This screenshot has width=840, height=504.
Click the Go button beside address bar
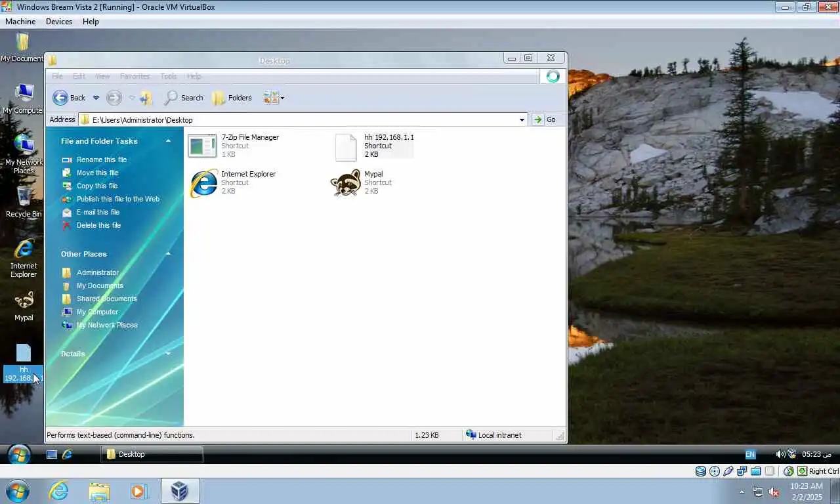(x=545, y=119)
